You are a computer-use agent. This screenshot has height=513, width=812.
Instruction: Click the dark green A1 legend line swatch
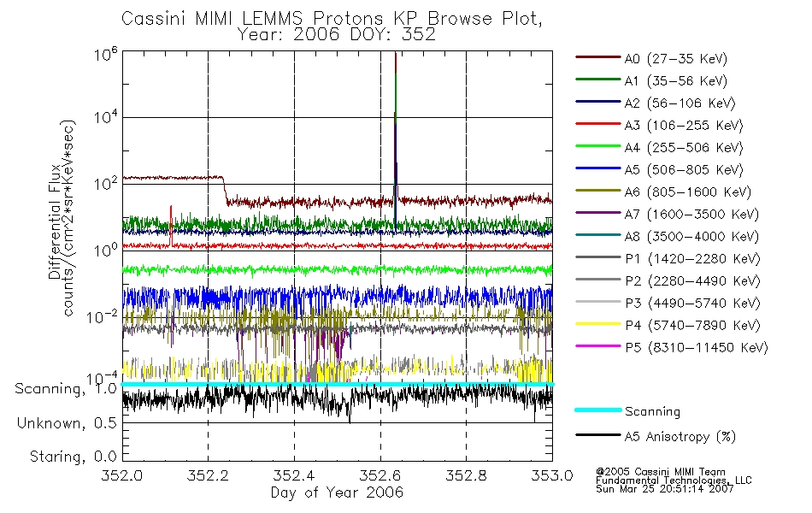[597, 80]
